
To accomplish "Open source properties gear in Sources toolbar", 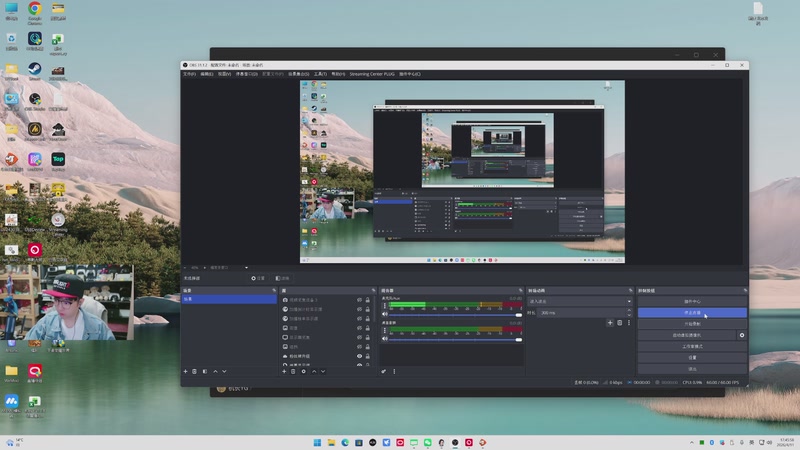I will tap(304, 371).
